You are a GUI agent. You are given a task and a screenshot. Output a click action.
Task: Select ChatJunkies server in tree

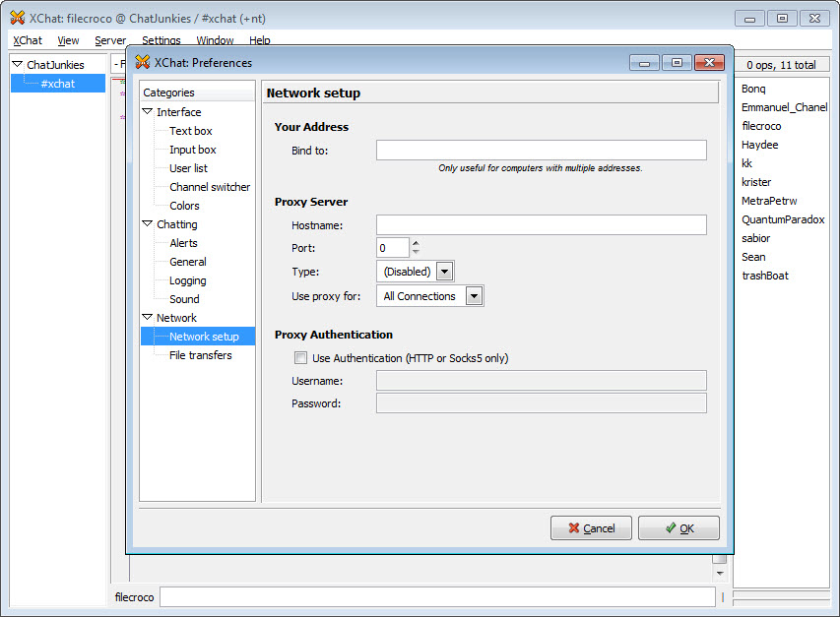(x=56, y=65)
